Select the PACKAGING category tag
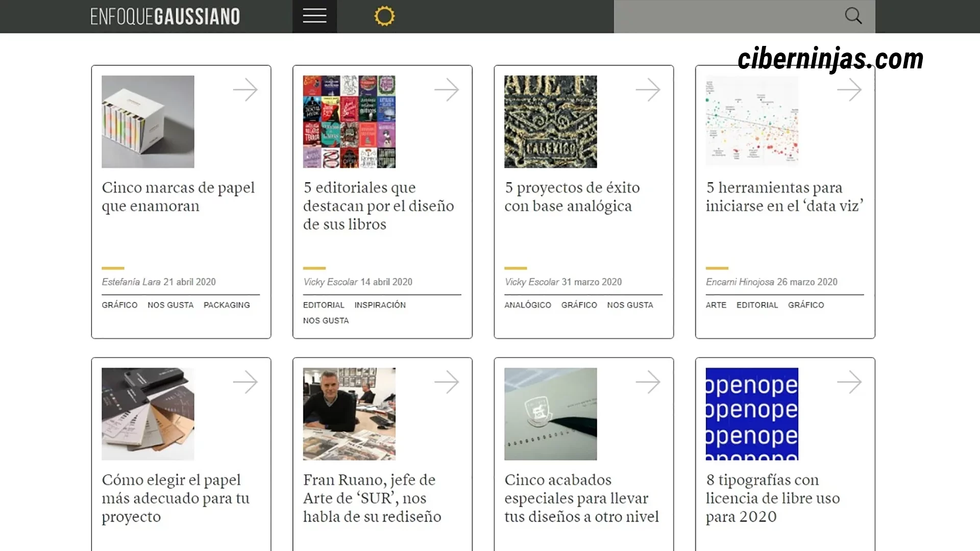980x551 pixels. [226, 305]
